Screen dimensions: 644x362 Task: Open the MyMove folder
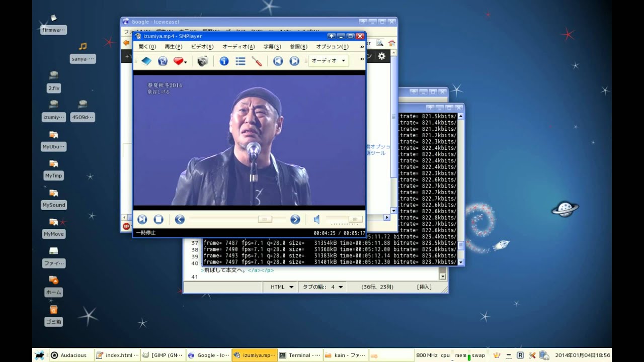[x=54, y=228]
